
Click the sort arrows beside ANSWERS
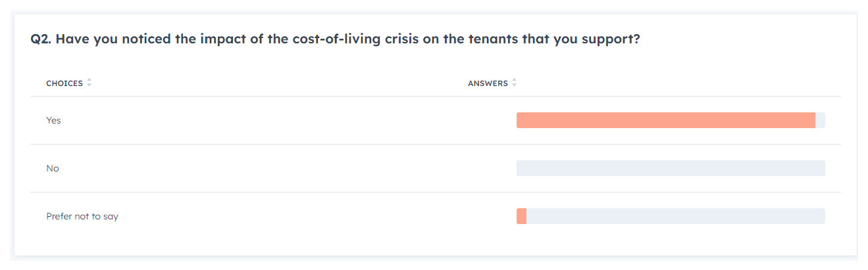tap(514, 83)
